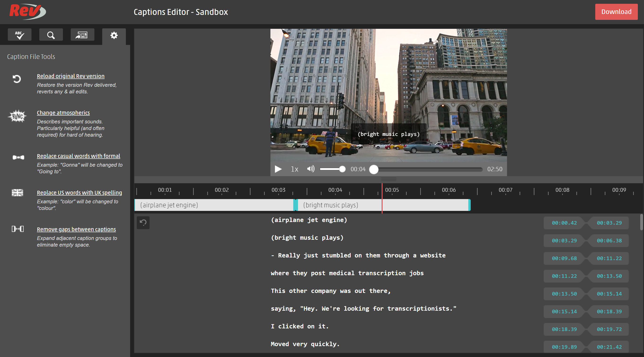Click the volume slider knob
This screenshot has height=357, width=644.
point(342,169)
